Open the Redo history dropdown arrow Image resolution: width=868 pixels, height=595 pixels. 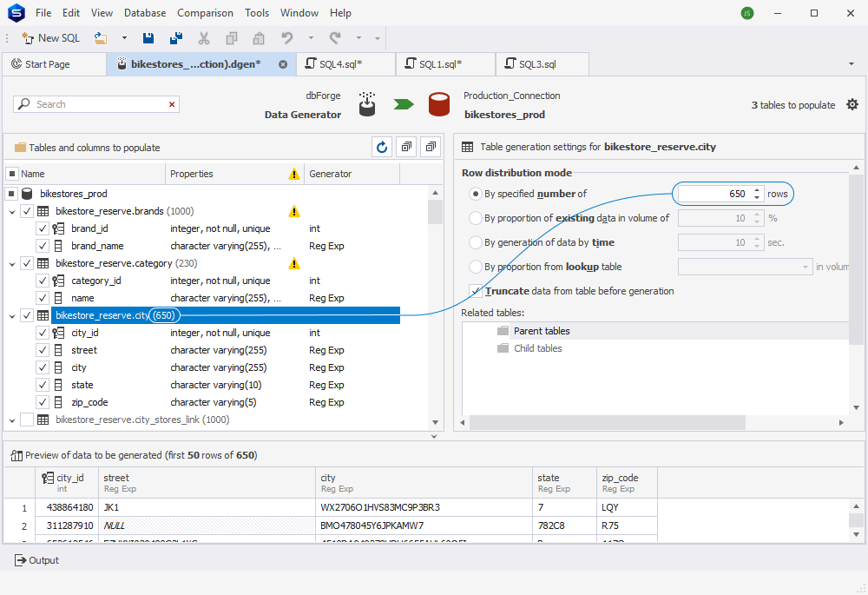(358, 38)
